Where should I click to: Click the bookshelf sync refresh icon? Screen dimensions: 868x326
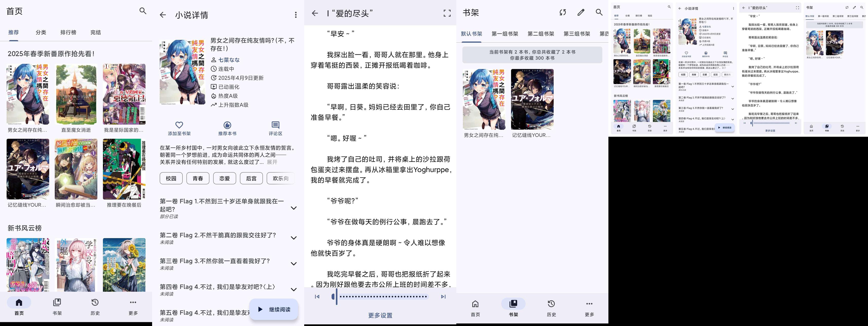coord(562,12)
